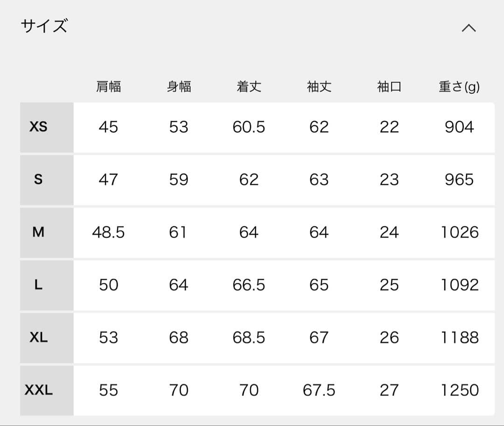
Task: Click the 袖丈 value 65 in row L
Action: click(319, 285)
